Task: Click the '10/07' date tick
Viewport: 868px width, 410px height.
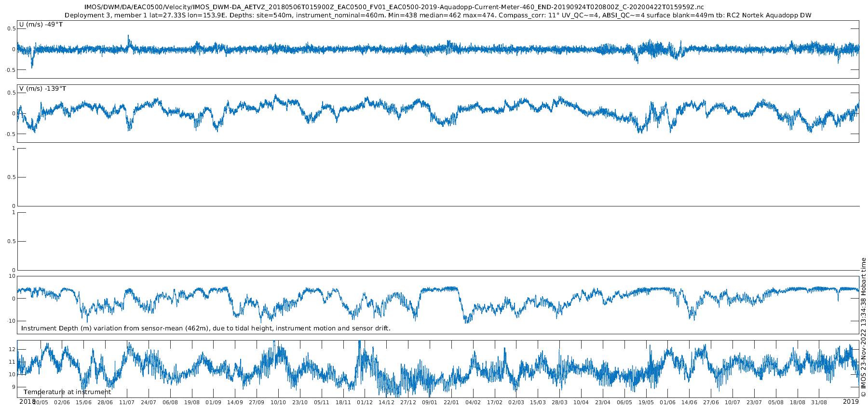Action: pyautogui.click(x=732, y=403)
